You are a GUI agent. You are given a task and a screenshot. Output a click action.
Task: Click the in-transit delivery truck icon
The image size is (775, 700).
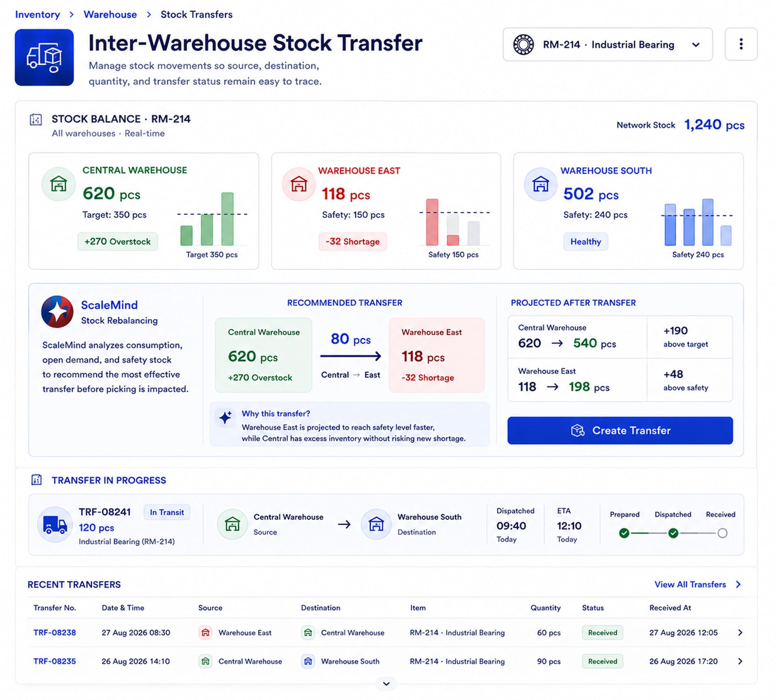coord(55,525)
